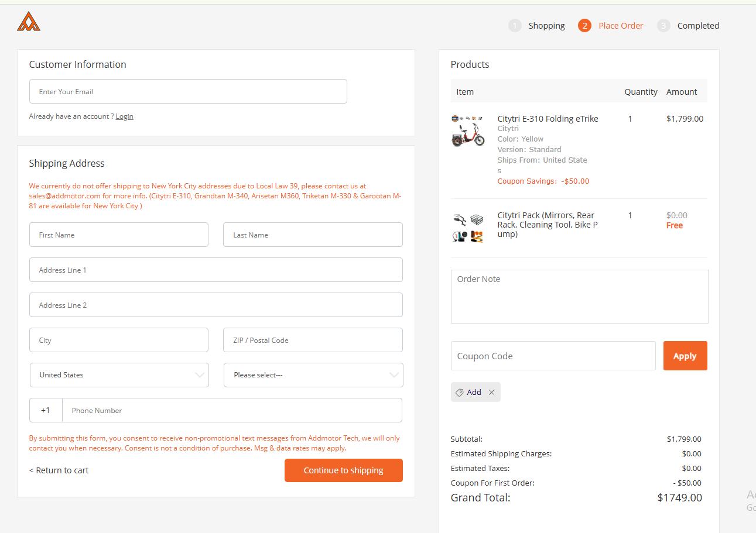Remove the applied Add coupon tag
Viewport: 756px width, 533px height.
(x=491, y=393)
